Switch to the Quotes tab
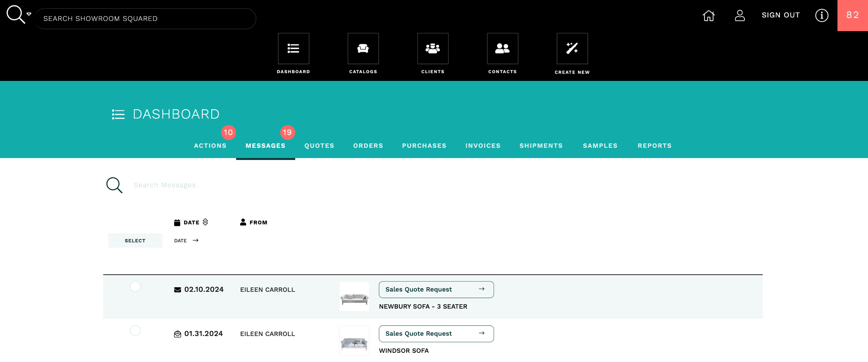The width and height of the screenshot is (868, 362). (319, 146)
